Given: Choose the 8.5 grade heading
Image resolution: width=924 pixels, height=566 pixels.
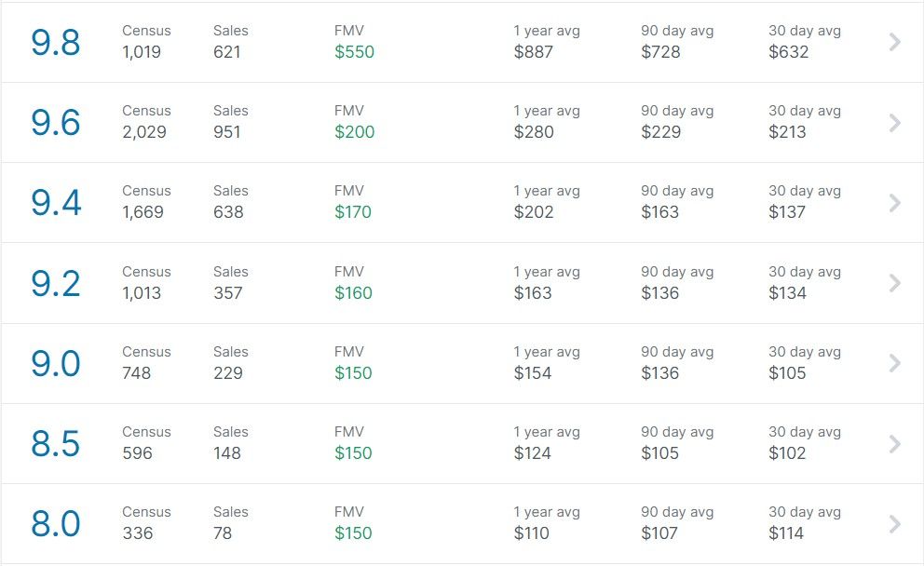Looking at the screenshot, I should tap(55, 443).
